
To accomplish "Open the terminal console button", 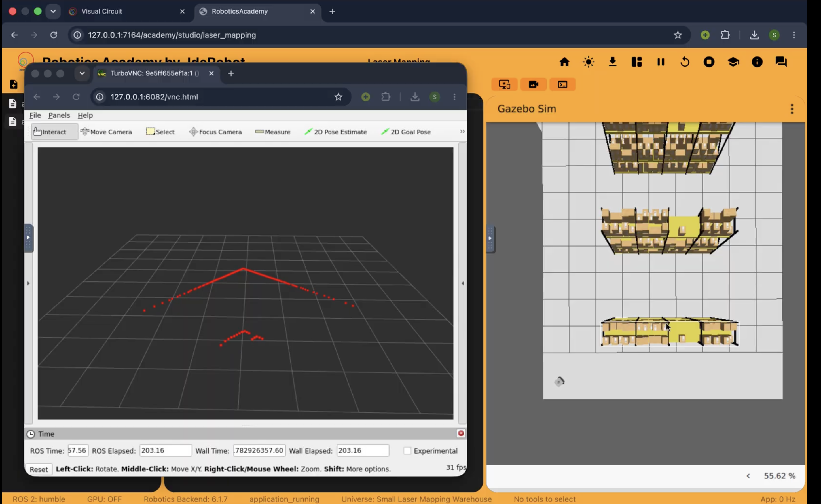I will point(562,84).
